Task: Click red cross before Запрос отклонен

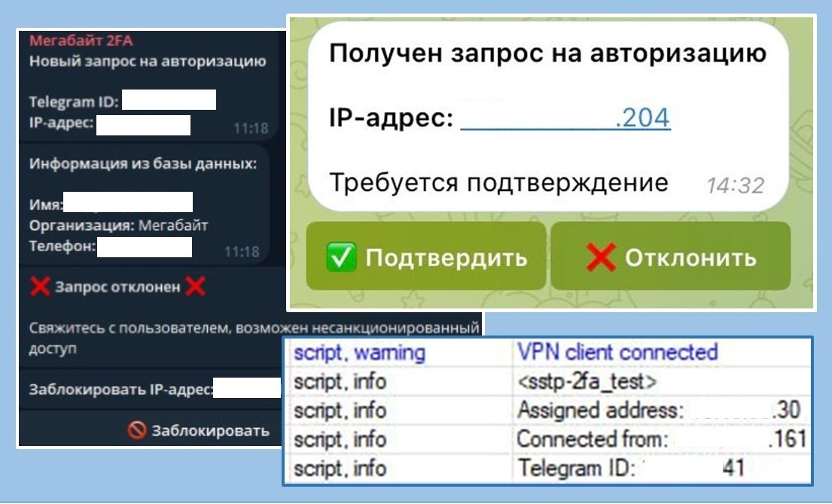Action: [39, 287]
